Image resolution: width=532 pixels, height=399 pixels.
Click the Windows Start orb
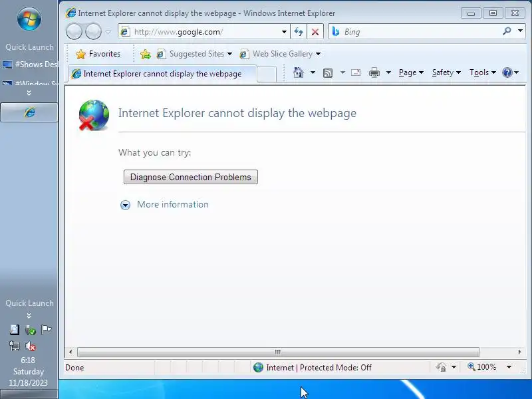pos(29,19)
